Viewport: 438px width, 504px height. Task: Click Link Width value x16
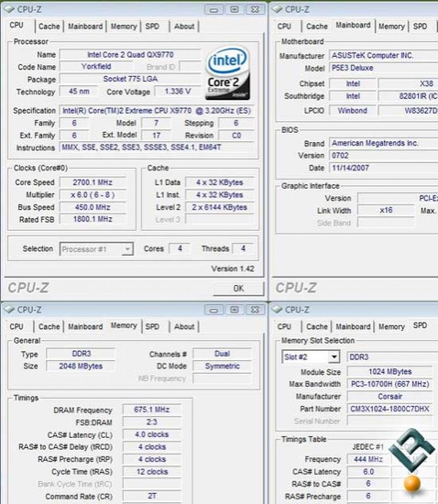point(386,210)
